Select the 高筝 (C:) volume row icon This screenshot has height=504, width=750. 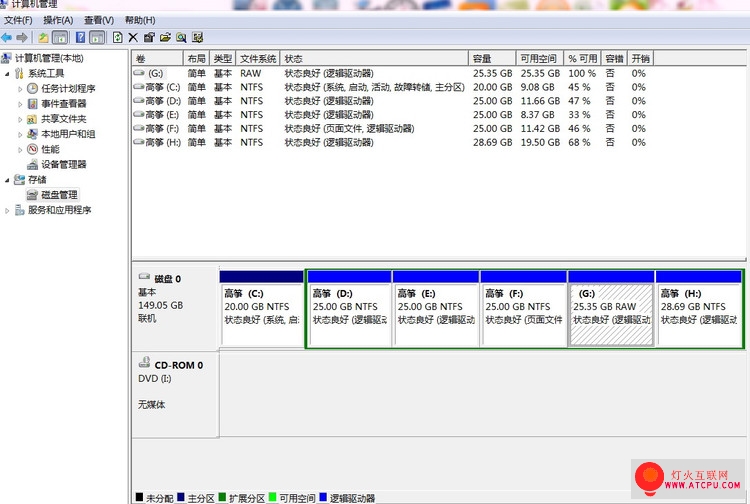click(x=139, y=87)
